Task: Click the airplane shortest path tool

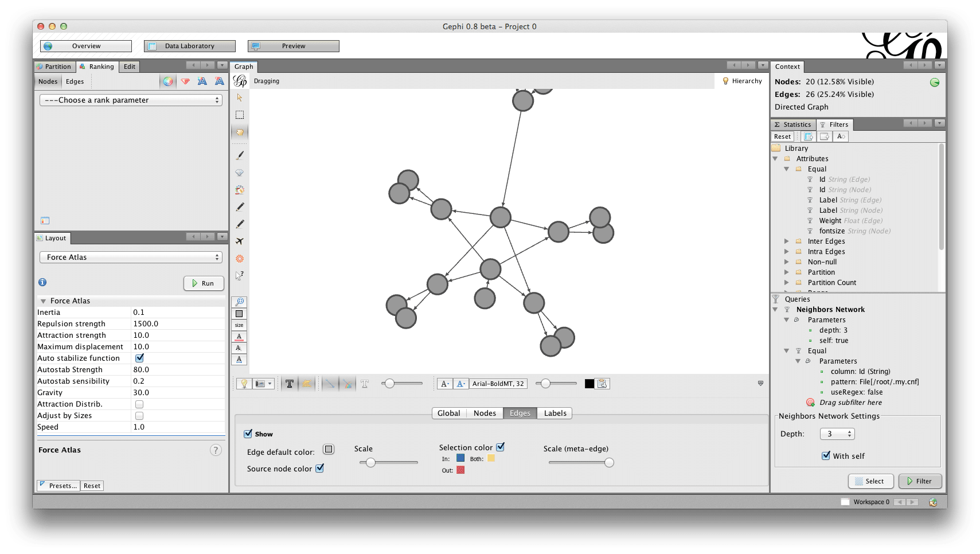Action: pyautogui.click(x=240, y=241)
